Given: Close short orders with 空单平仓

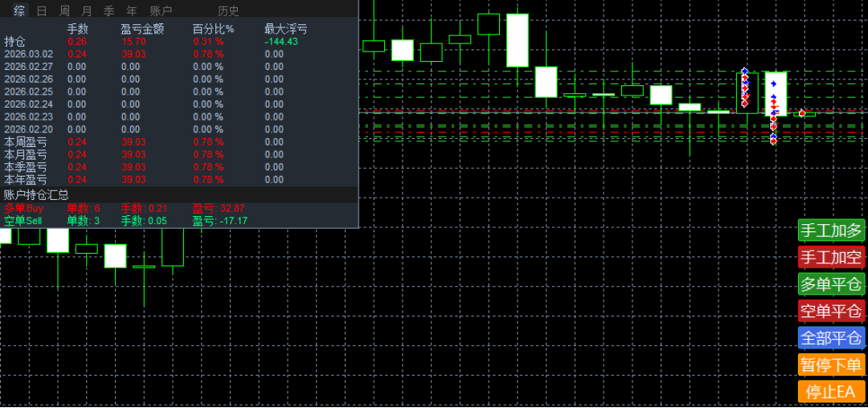Looking at the screenshot, I should 831,311.
